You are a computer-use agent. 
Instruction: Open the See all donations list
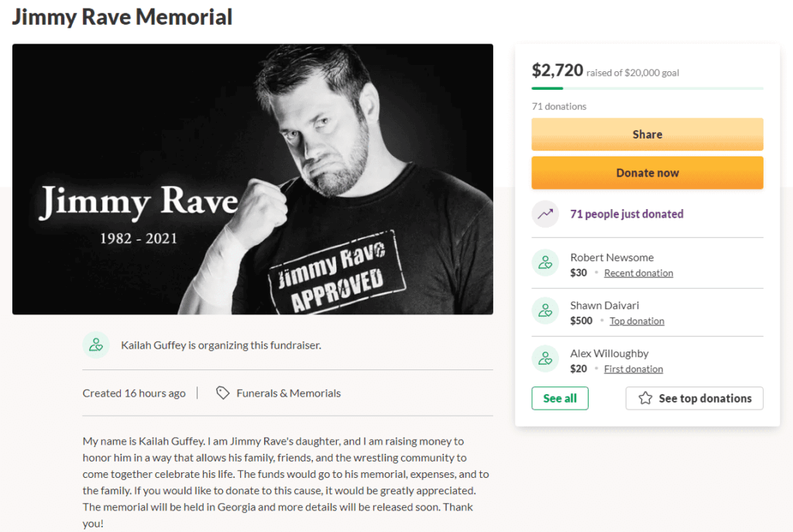560,398
